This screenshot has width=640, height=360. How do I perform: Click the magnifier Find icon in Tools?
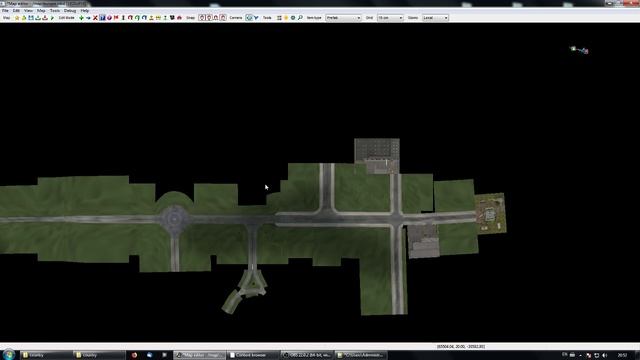(300, 18)
